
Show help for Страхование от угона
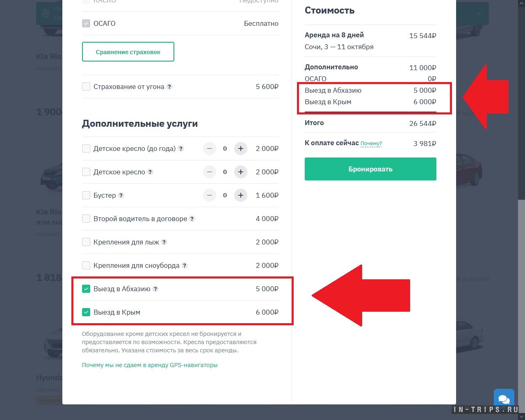[169, 87]
